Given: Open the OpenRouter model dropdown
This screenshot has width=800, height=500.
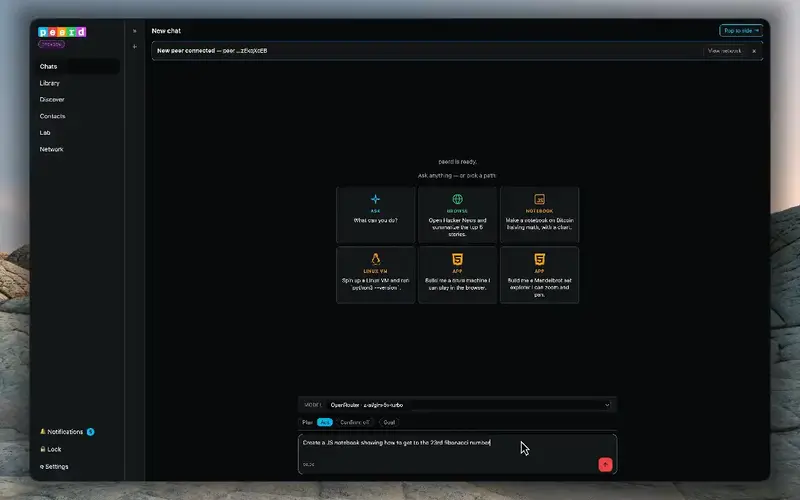Looking at the screenshot, I should (x=470, y=405).
